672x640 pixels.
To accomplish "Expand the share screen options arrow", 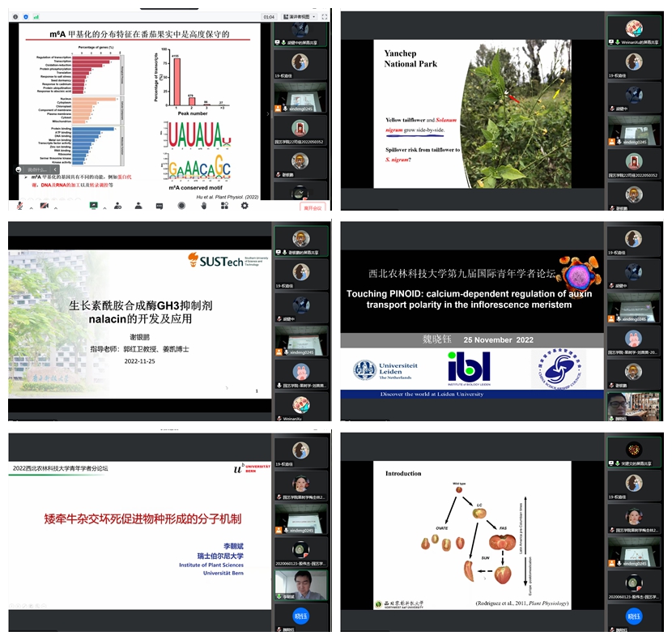I will [x=104, y=208].
